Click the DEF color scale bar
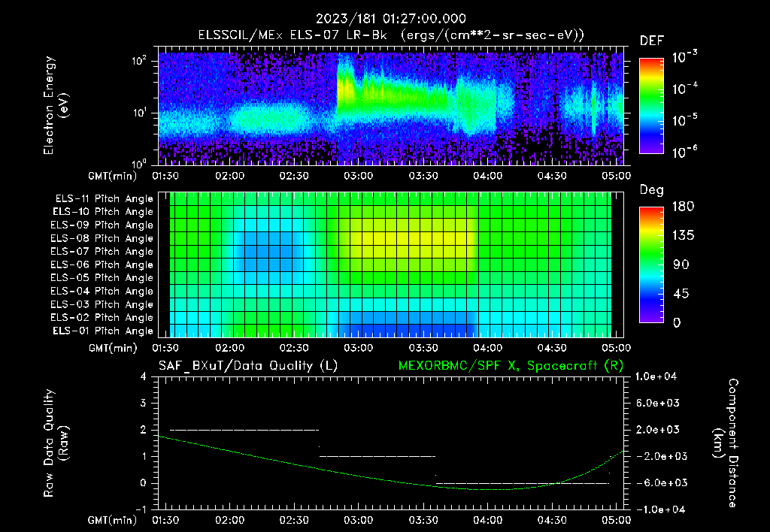The width and height of the screenshot is (770, 532). click(651, 106)
